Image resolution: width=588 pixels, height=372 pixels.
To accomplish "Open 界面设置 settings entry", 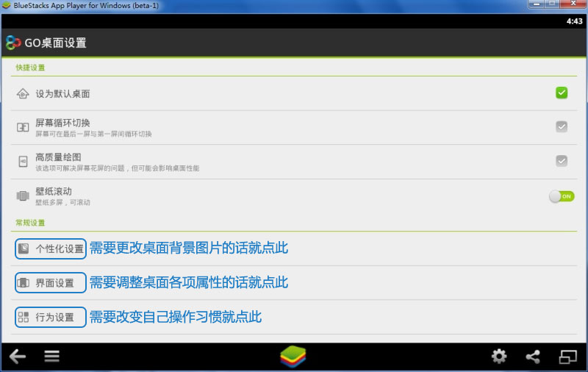I will [x=51, y=283].
